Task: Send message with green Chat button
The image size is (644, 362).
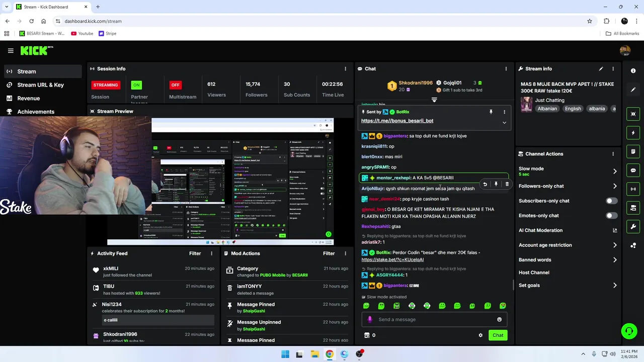Action: (x=498, y=335)
